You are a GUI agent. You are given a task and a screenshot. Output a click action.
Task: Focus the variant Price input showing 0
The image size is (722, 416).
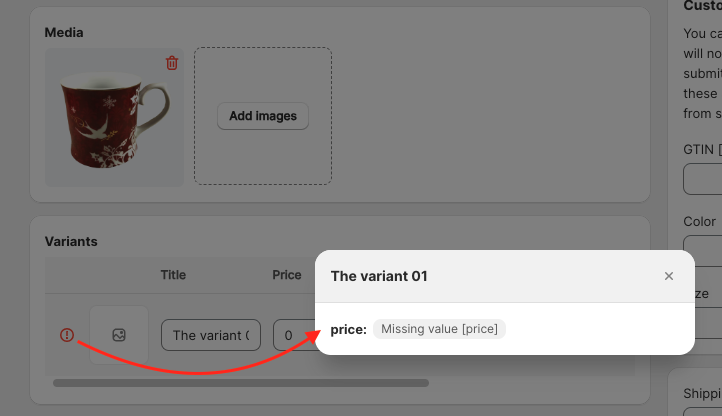(295, 335)
